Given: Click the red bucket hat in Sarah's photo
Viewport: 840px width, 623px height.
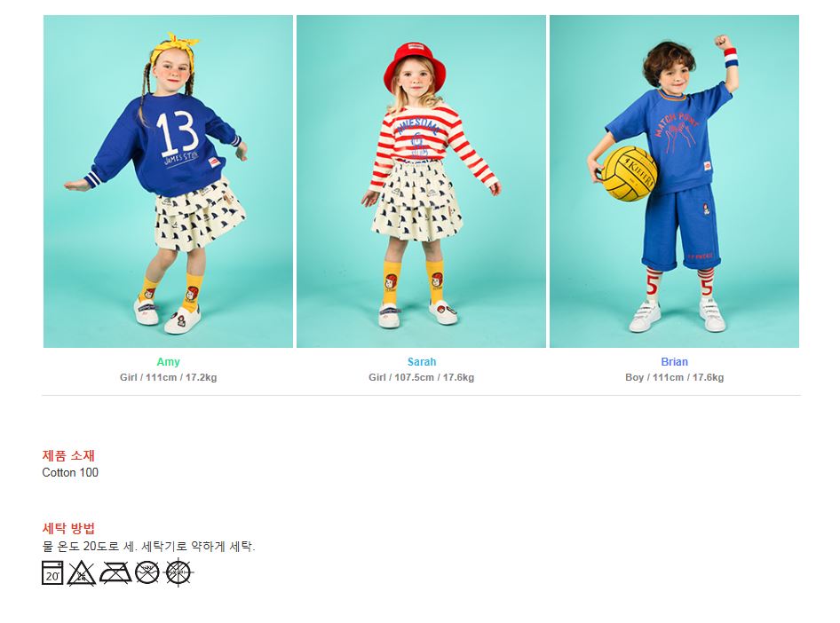Looking at the screenshot, I should [x=415, y=67].
